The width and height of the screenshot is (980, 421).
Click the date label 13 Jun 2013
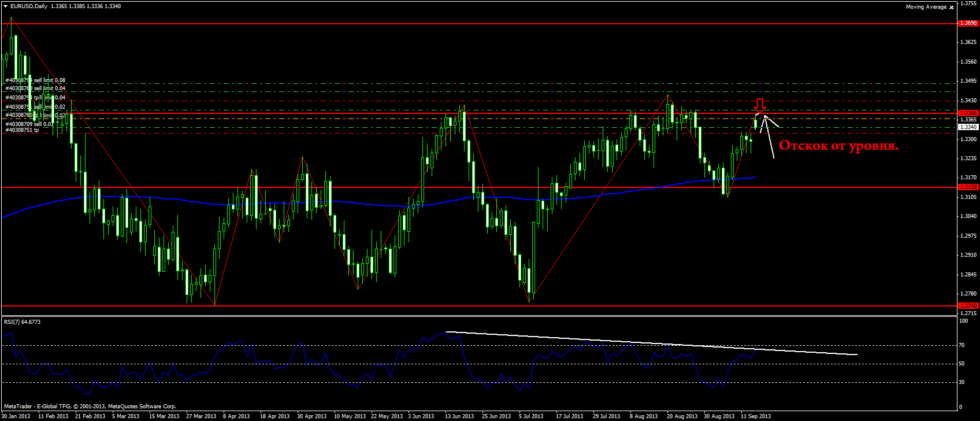459,416
